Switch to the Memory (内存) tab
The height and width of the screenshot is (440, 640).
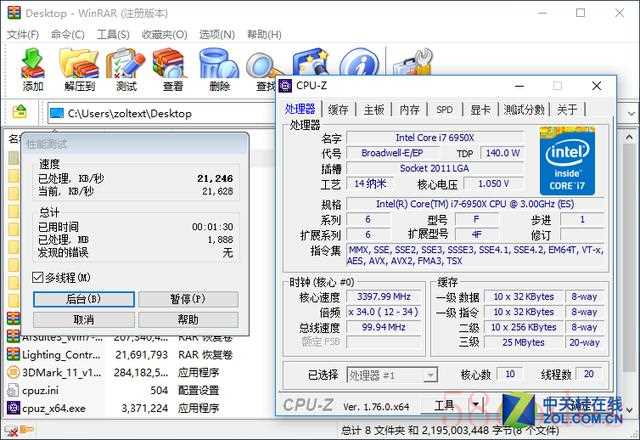pos(409,109)
